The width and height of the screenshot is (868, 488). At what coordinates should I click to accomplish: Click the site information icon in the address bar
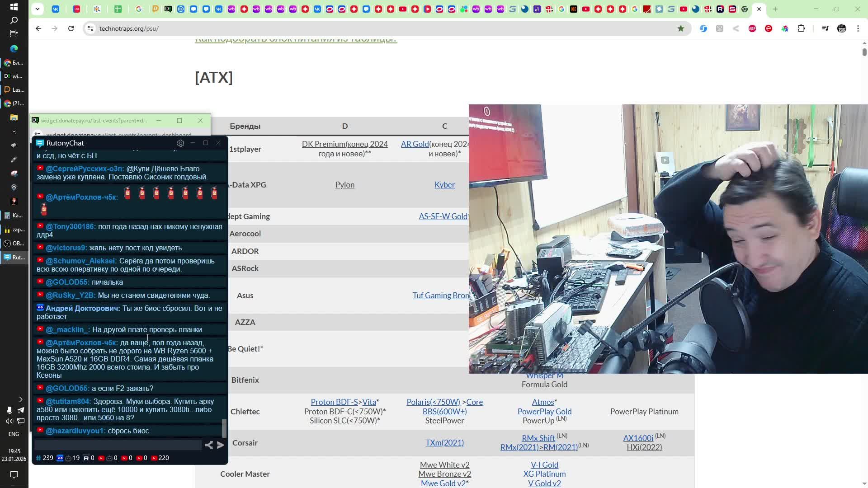tap(90, 28)
